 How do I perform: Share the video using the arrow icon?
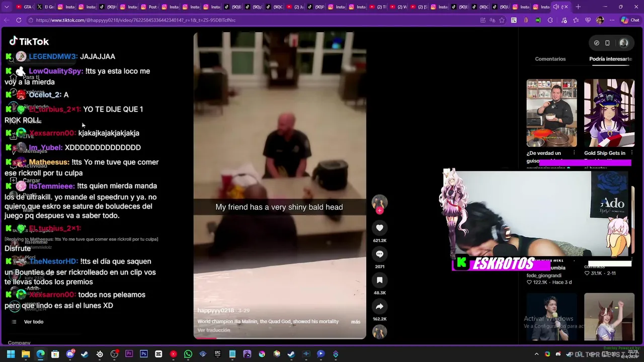[379, 306]
